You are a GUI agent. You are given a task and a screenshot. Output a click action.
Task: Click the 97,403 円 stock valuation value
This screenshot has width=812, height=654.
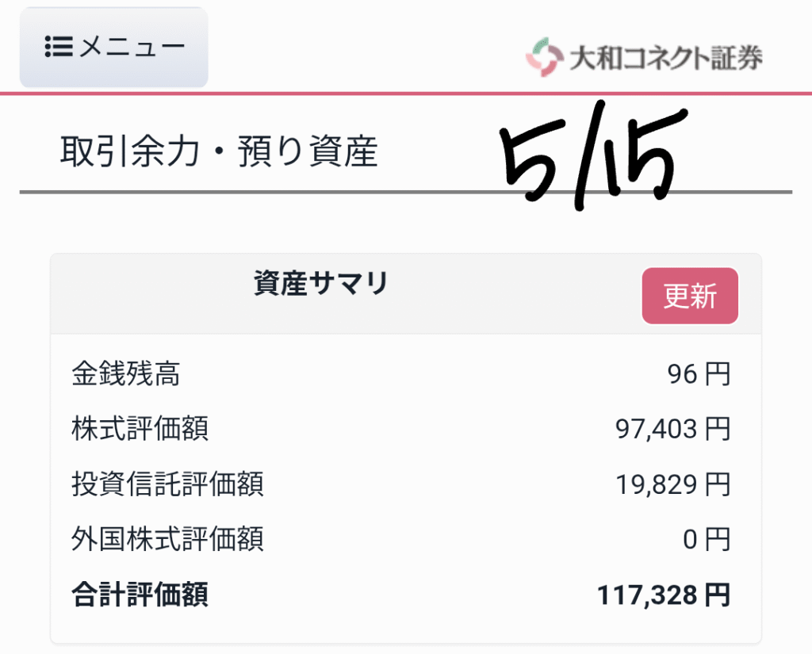click(x=672, y=430)
